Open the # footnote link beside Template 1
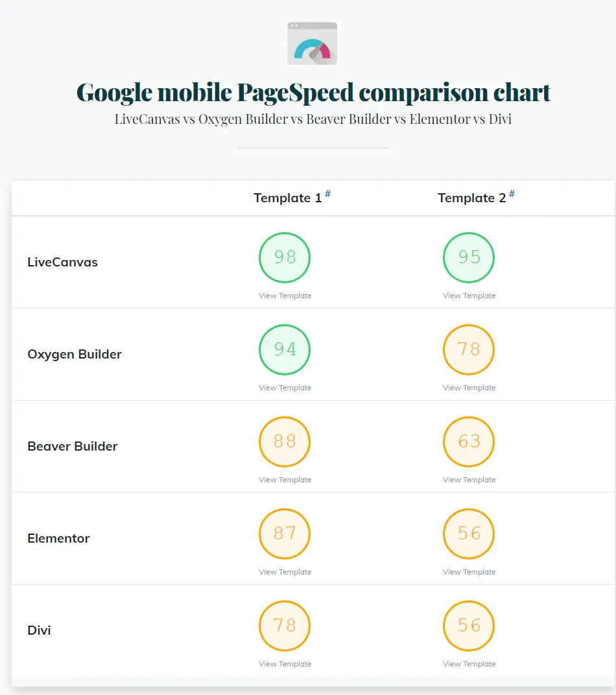This screenshot has height=695, width=616. [328, 194]
